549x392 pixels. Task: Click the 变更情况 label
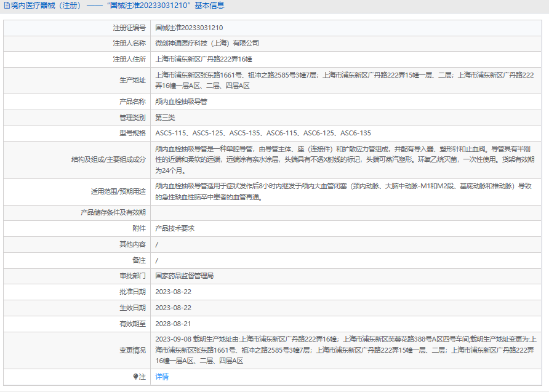(132, 350)
